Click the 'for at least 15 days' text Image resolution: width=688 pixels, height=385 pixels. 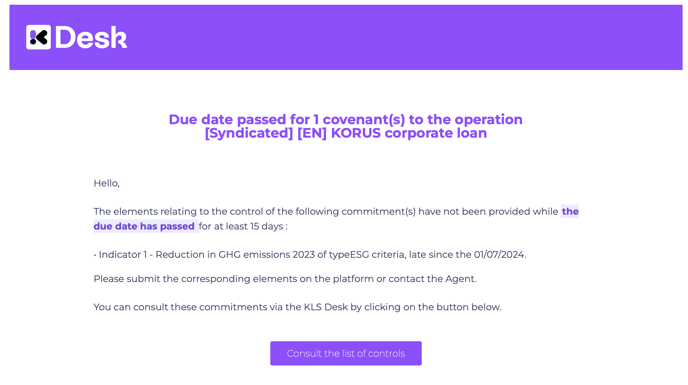pyautogui.click(x=241, y=226)
